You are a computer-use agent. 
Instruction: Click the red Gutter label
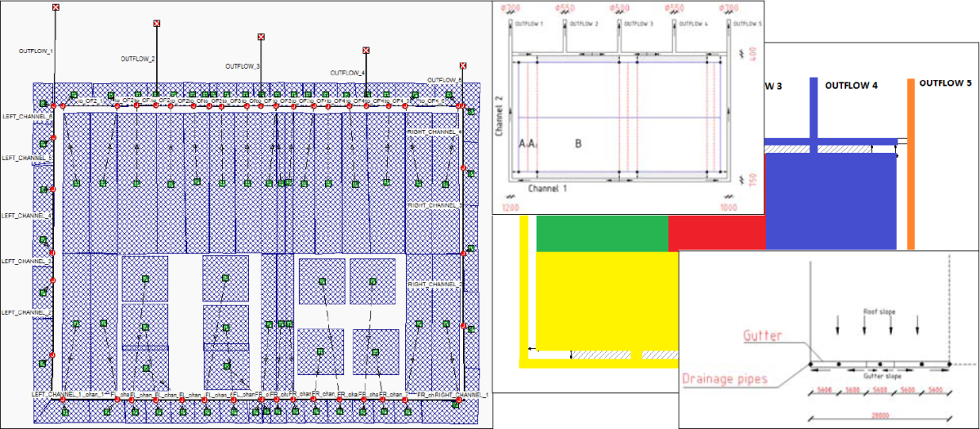point(764,337)
